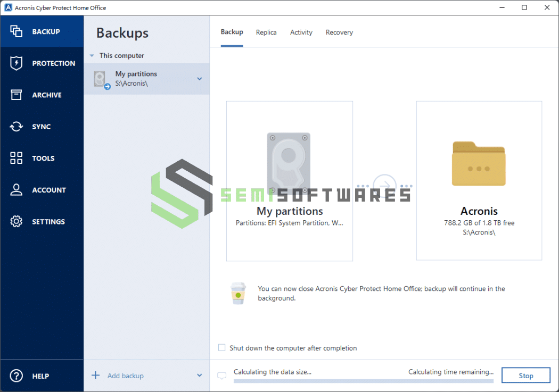Screen dimensions: 559x392
Task: Open PROTECTION in the sidebar
Action: (x=42, y=63)
